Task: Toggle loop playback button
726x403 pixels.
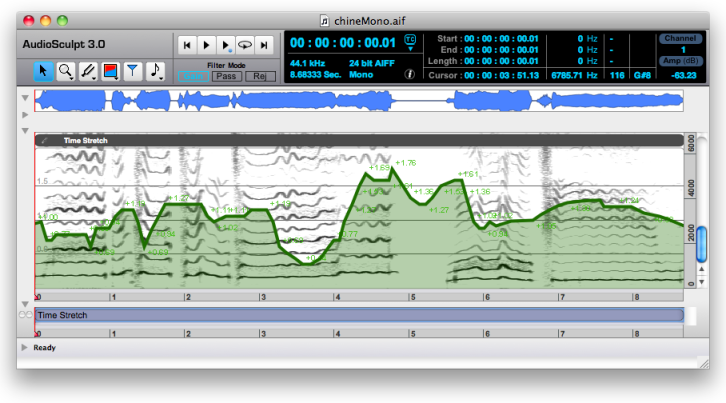Action: [245, 45]
